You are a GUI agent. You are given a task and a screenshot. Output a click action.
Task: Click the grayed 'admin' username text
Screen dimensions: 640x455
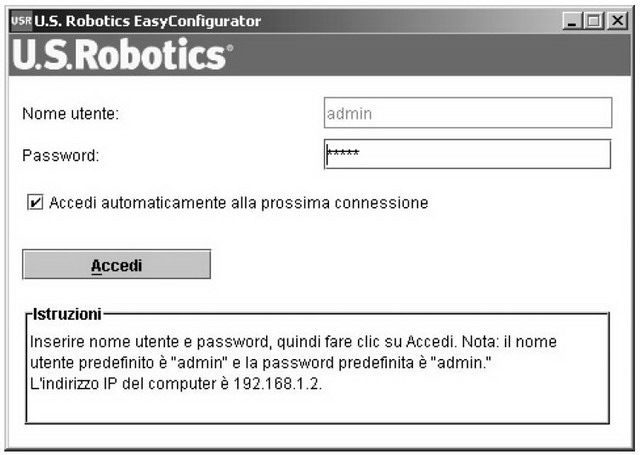[x=349, y=114]
